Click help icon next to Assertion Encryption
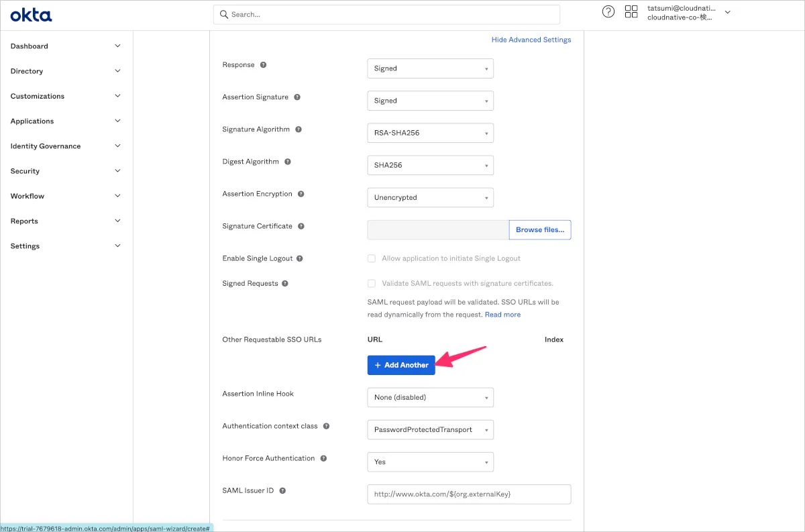The height and width of the screenshot is (532, 805). [301, 194]
